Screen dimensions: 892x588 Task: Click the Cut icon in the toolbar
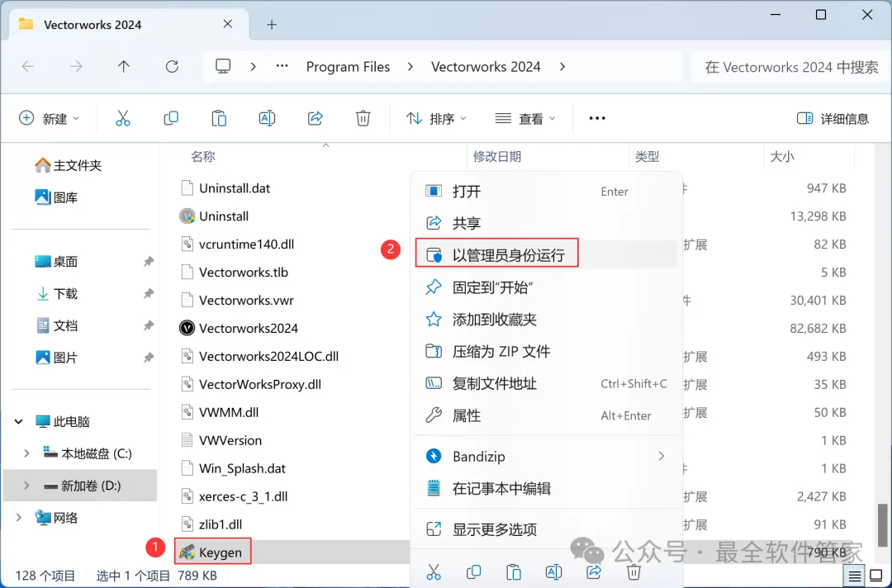(123, 118)
